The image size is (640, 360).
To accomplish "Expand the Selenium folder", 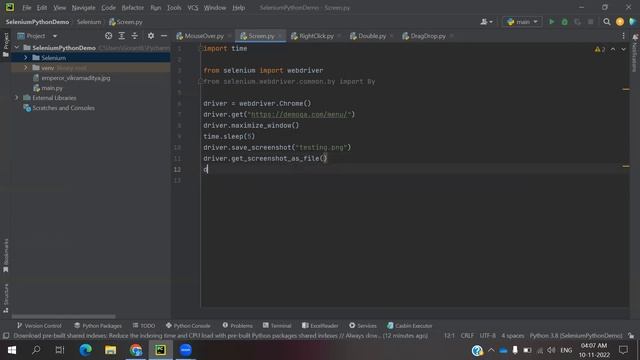I will (25, 58).
